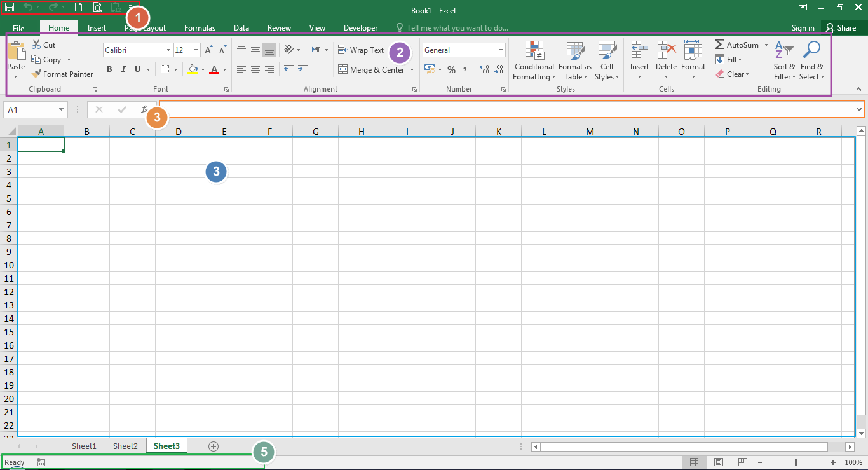Select the Sheet1 worksheet tab
This screenshot has height=470, width=868.
(x=84, y=446)
